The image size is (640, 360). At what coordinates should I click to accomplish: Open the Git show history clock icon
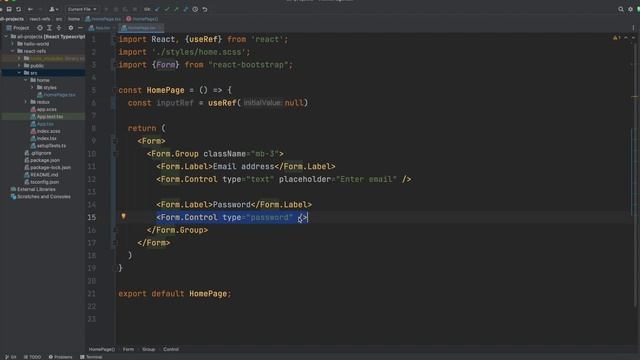[x=195, y=9]
